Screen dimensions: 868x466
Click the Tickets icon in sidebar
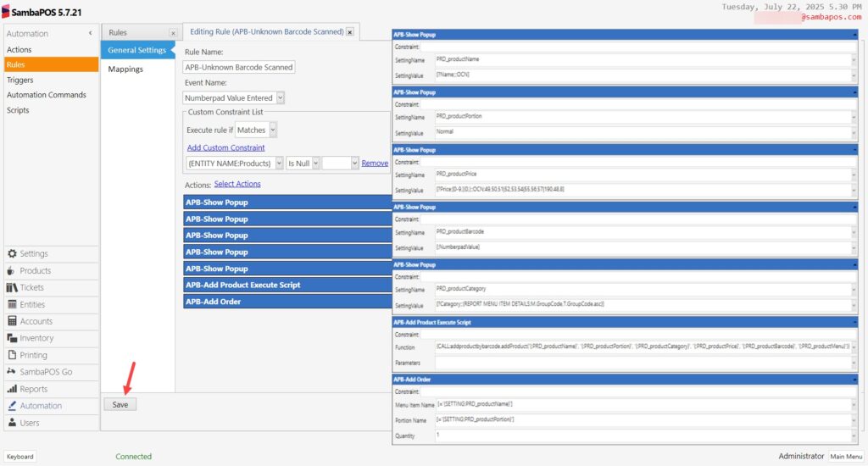[12, 287]
